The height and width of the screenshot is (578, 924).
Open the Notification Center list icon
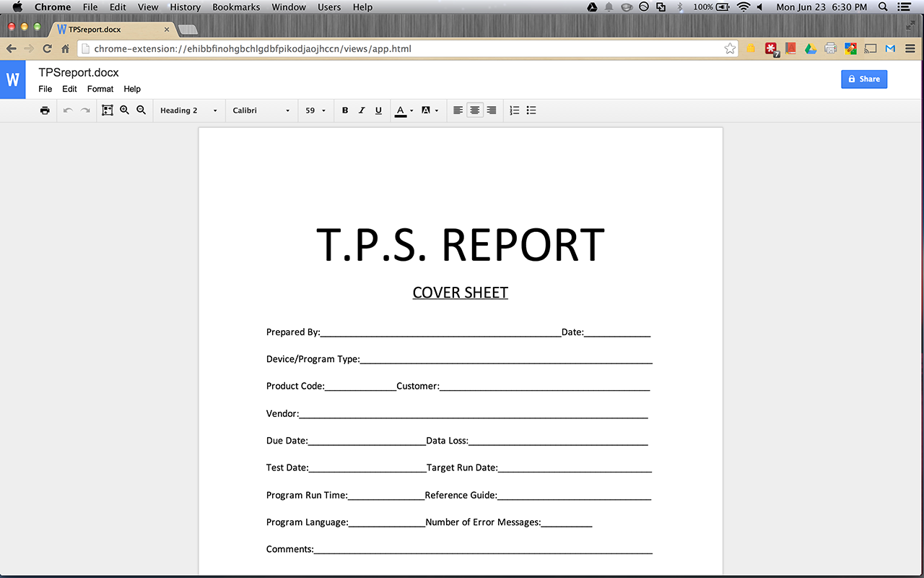(904, 7)
